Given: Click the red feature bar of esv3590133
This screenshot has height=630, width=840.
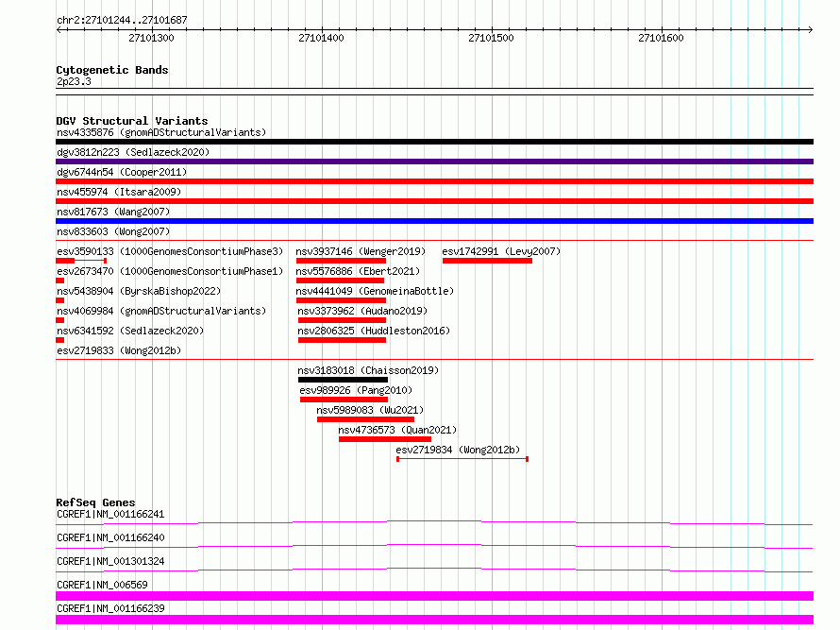Looking at the screenshot, I should 81,261.
